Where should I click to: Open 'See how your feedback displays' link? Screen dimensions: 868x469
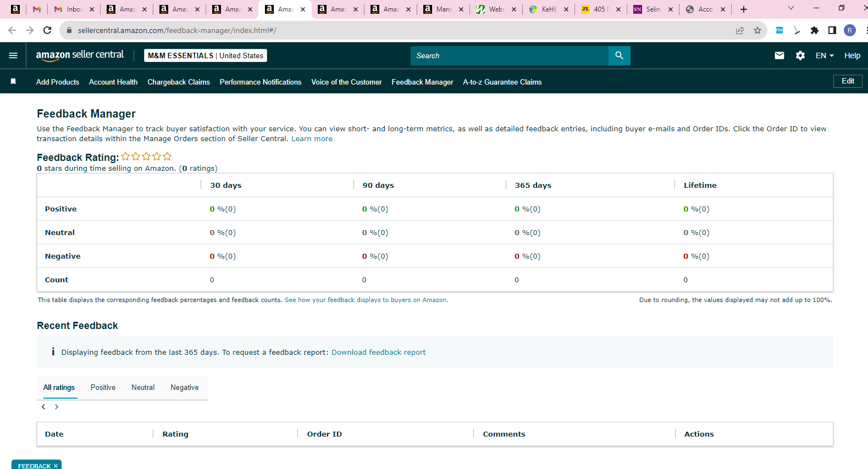(x=366, y=300)
